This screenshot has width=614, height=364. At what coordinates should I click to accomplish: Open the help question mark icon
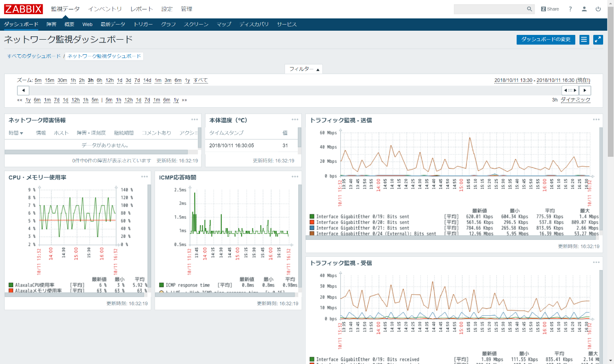tap(571, 9)
